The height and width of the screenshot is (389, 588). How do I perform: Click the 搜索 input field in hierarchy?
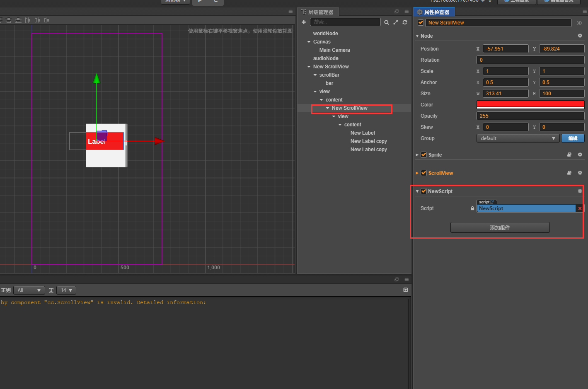pos(345,22)
